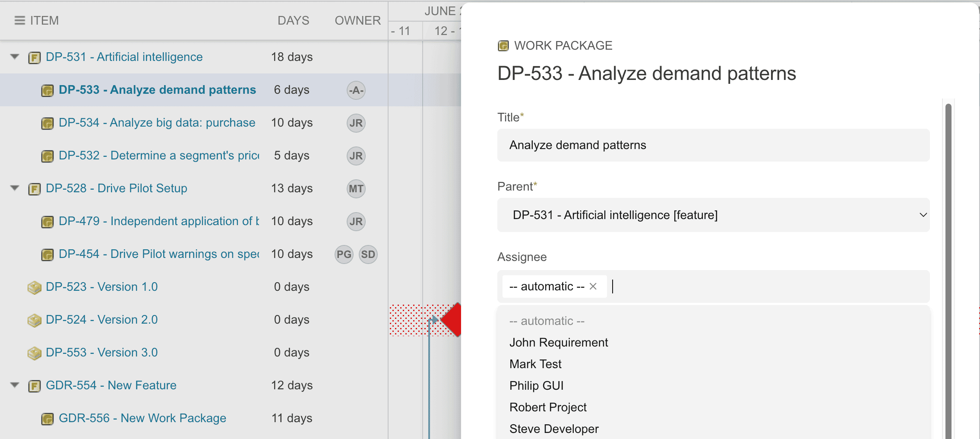The width and height of the screenshot is (980, 439).
Task: Open the hamburger menu next to ITEM
Action: [x=19, y=20]
